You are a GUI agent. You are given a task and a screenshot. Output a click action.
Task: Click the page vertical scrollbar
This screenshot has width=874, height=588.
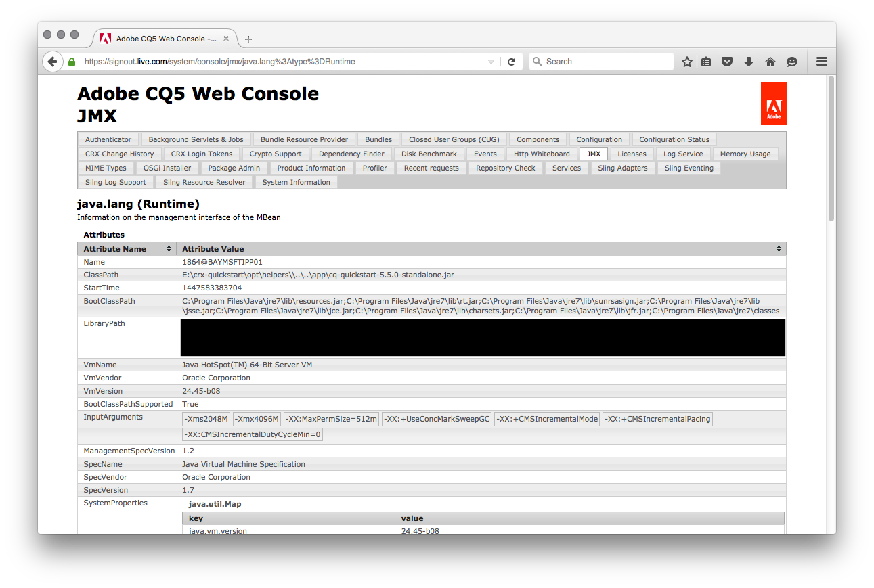coord(831,149)
